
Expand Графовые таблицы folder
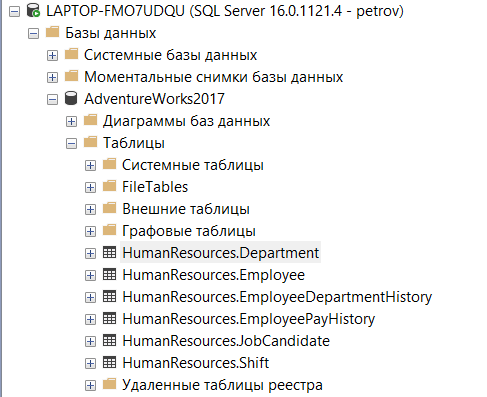pos(90,232)
